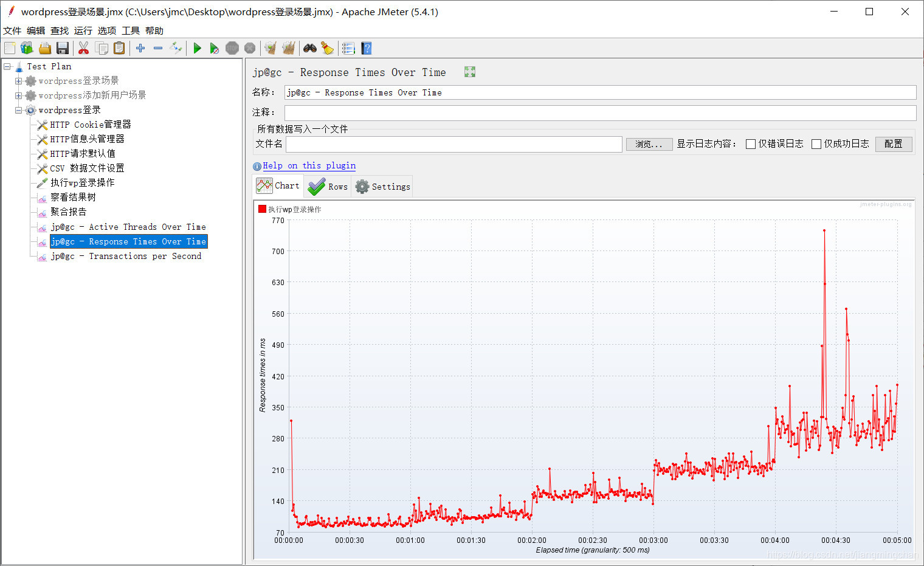The width and height of the screenshot is (924, 566).
Task: Click the minus Collapse All toolbar icon
Action: [158, 48]
